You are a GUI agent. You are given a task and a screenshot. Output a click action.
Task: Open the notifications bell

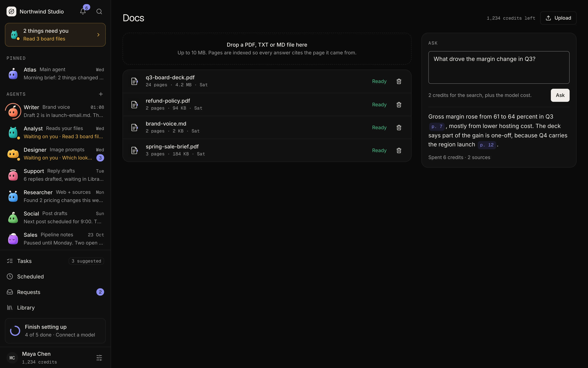click(x=83, y=11)
